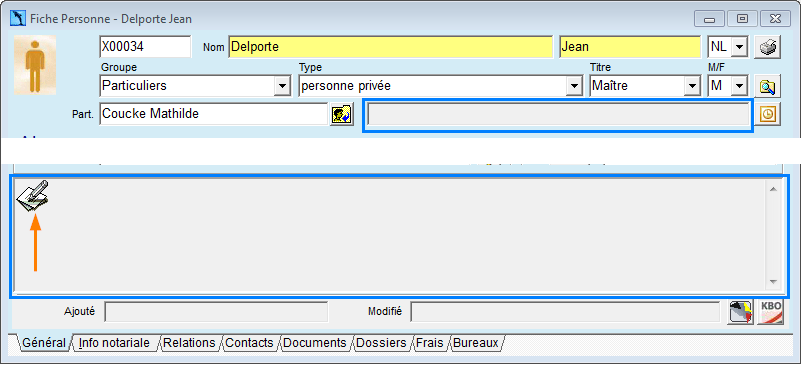Screen dimensions: 801x365
Task: Click the printer icon next to language
Action: coord(767,47)
